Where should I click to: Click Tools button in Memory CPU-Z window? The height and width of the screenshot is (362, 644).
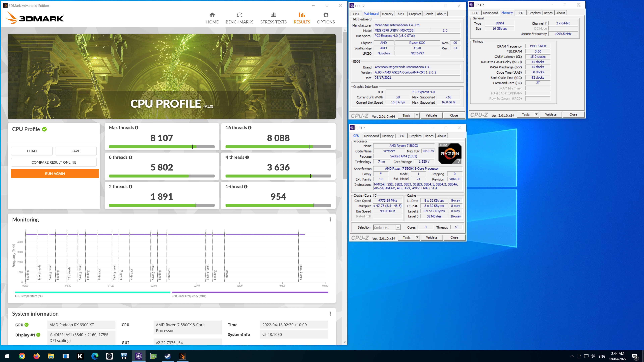pos(525,114)
